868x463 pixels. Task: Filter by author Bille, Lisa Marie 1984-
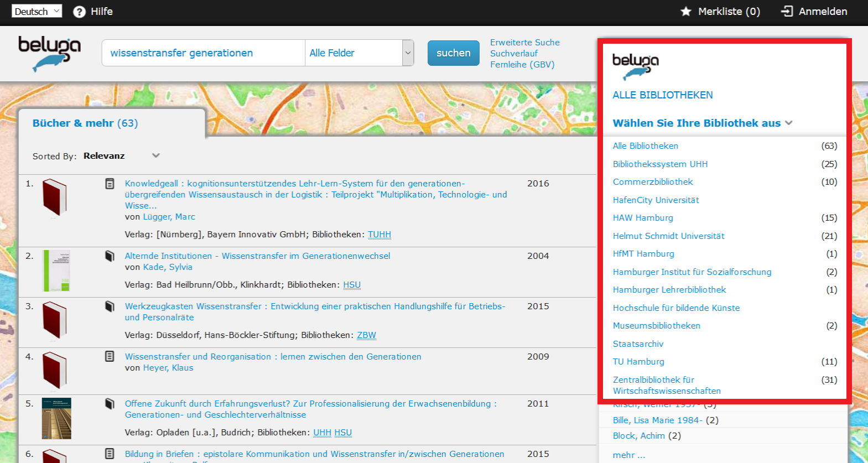(658, 420)
